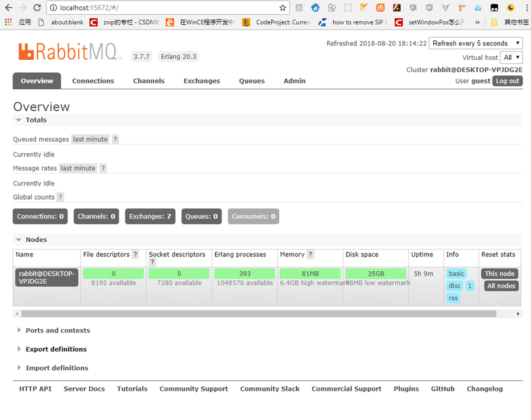Open the other bookmarks folder
The image size is (531, 420).
click(510, 23)
